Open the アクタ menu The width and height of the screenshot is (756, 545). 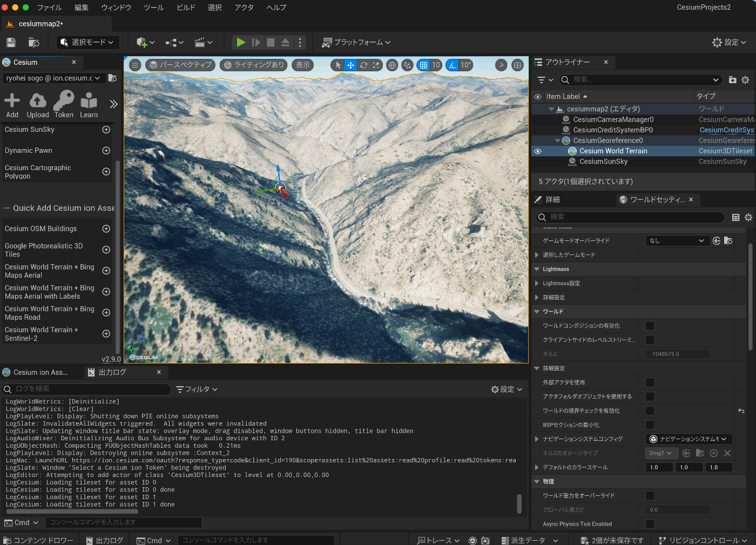coord(244,8)
